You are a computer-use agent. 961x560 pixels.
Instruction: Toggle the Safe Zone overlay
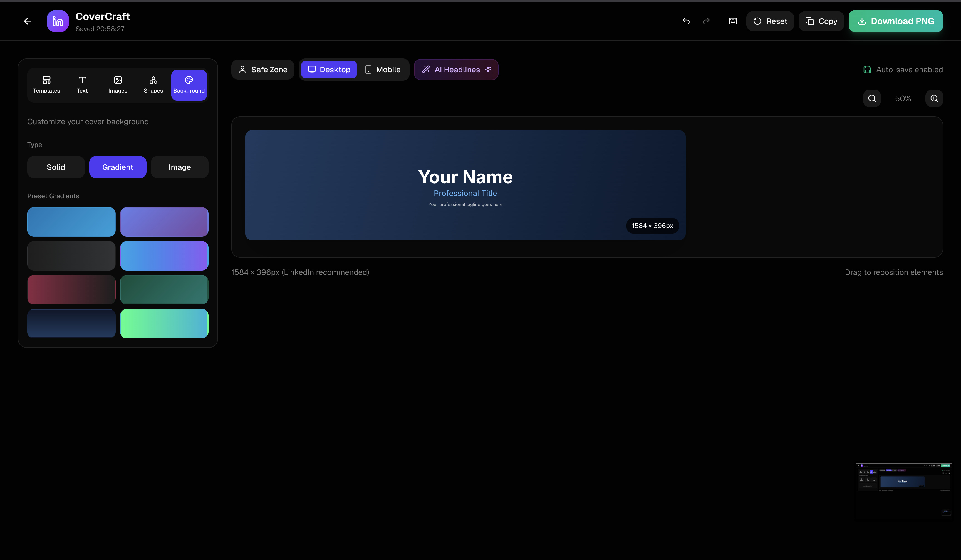(x=262, y=70)
